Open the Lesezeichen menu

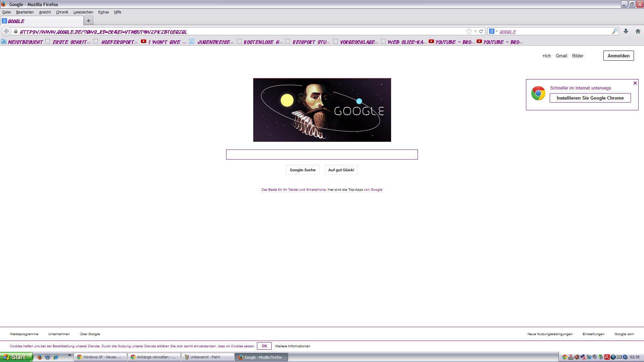(83, 12)
